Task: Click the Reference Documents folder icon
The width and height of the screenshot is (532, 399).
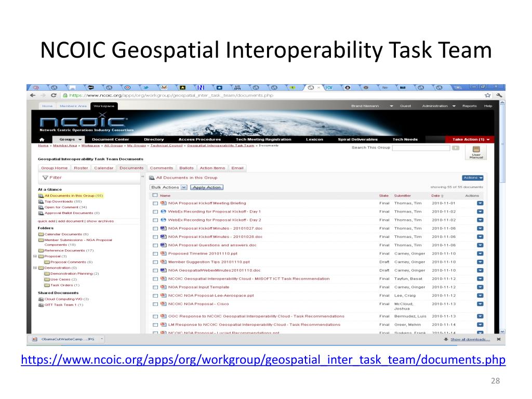Action: [x=41, y=251]
